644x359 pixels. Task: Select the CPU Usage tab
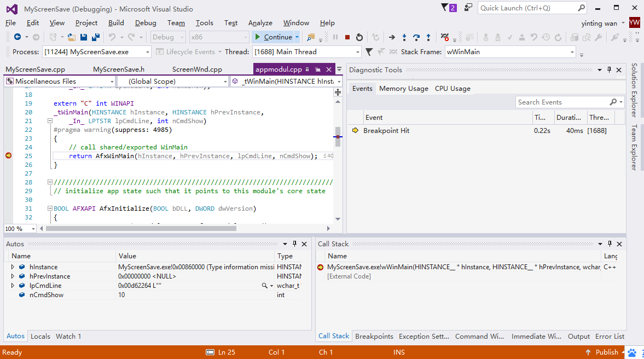click(x=452, y=89)
